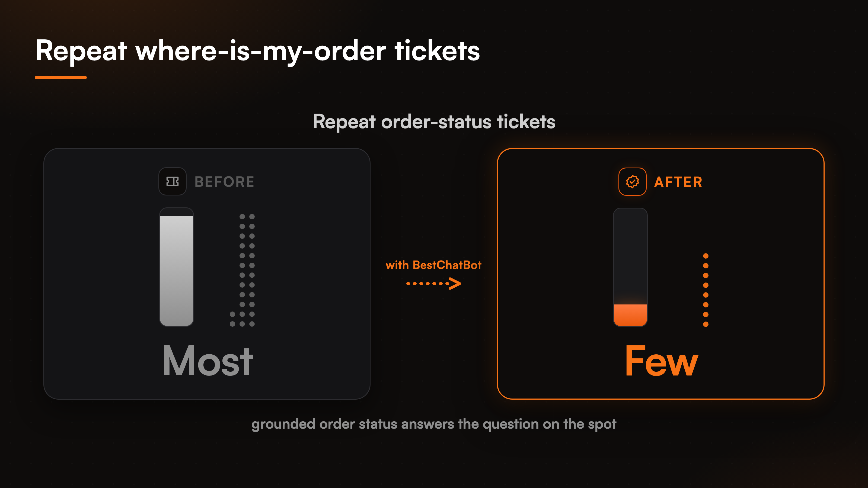The width and height of the screenshot is (868, 488).
Task: Click the orange fill in the After bar
Action: 630,315
